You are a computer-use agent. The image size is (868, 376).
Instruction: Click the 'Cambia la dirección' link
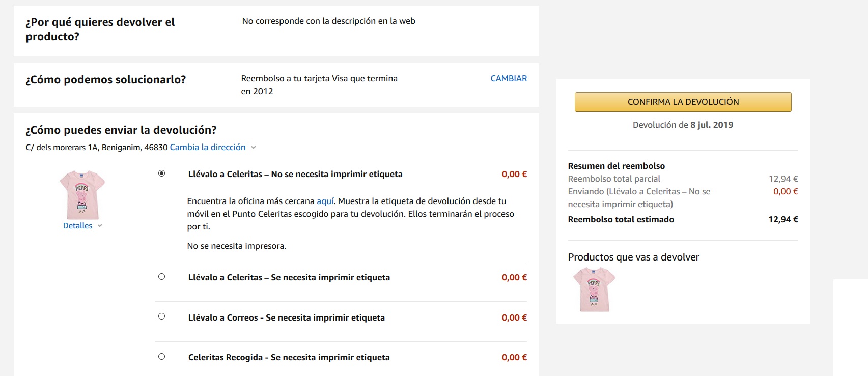(208, 147)
